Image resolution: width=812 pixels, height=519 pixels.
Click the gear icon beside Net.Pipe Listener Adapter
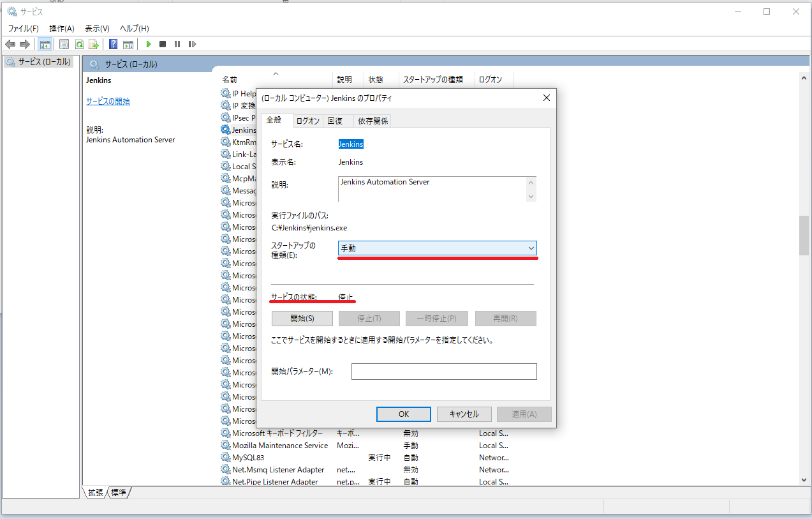[x=226, y=482]
